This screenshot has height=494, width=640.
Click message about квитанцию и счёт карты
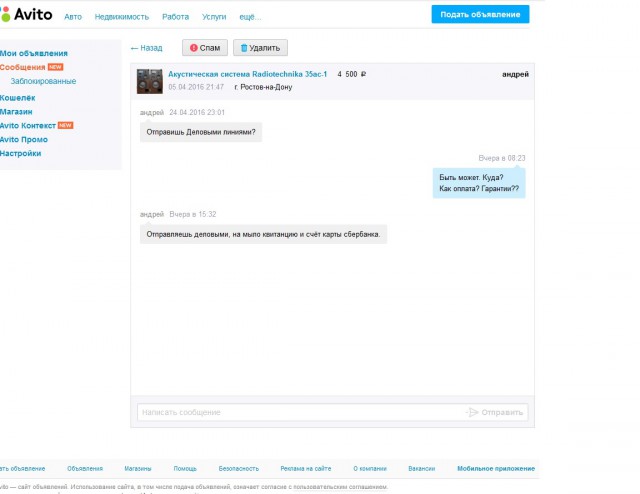point(263,234)
